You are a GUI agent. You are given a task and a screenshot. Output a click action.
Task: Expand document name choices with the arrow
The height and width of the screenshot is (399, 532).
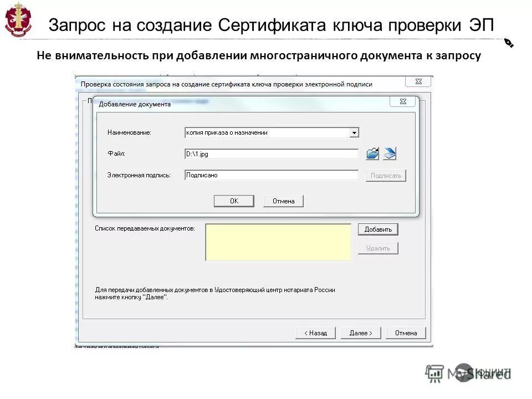[355, 132]
